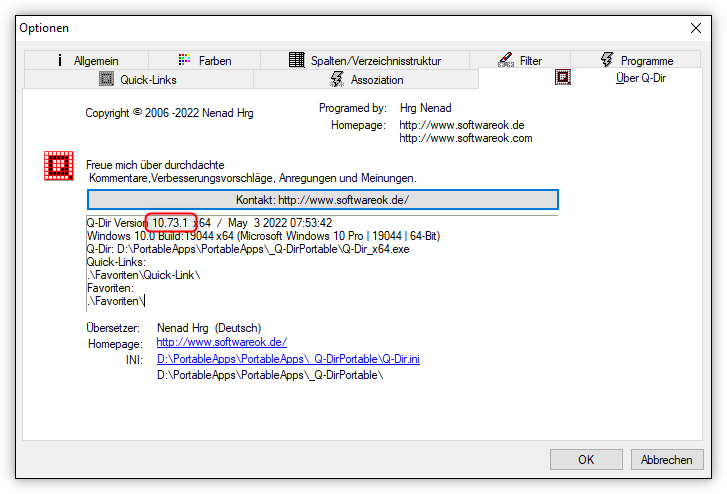Click the plain D:\PortableApps\..._Q-DirPortable\ folder path text

click(270, 375)
